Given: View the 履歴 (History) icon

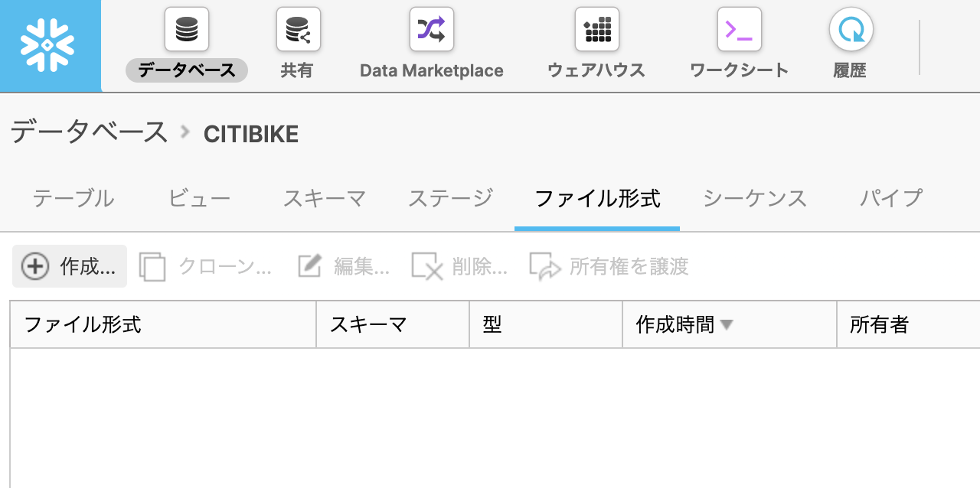Looking at the screenshot, I should [x=850, y=29].
